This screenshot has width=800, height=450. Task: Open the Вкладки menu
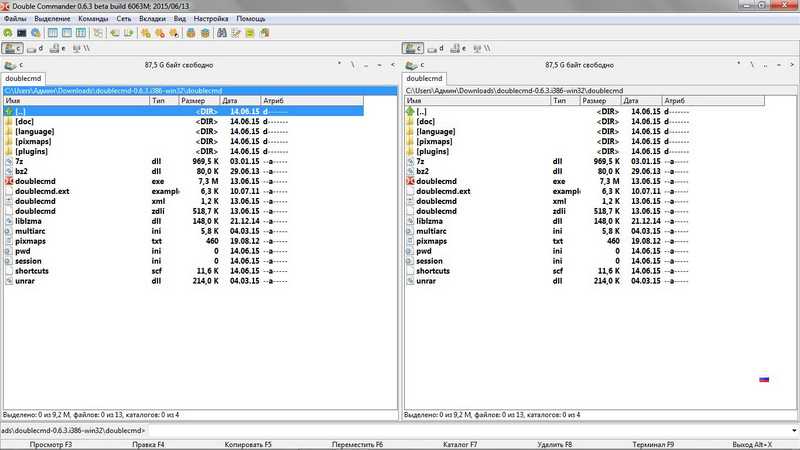(153, 19)
